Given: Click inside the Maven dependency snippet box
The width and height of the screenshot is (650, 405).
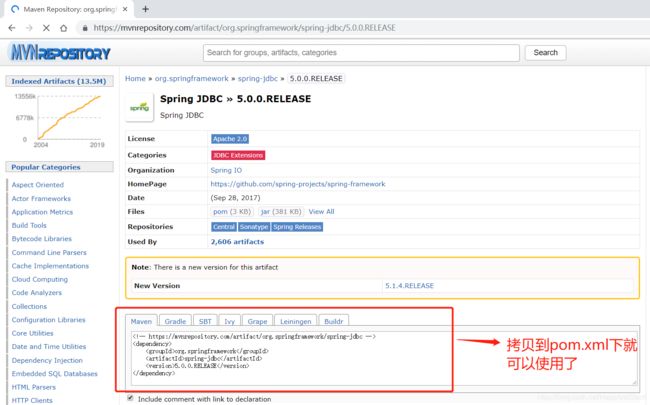Looking at the screenshot, I should pos(383,358).
